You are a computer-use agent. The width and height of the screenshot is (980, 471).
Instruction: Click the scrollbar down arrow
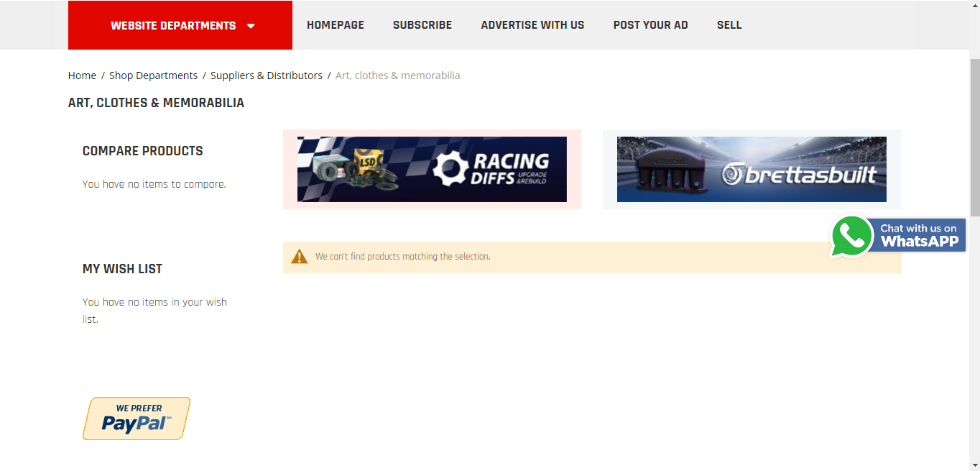975,465
